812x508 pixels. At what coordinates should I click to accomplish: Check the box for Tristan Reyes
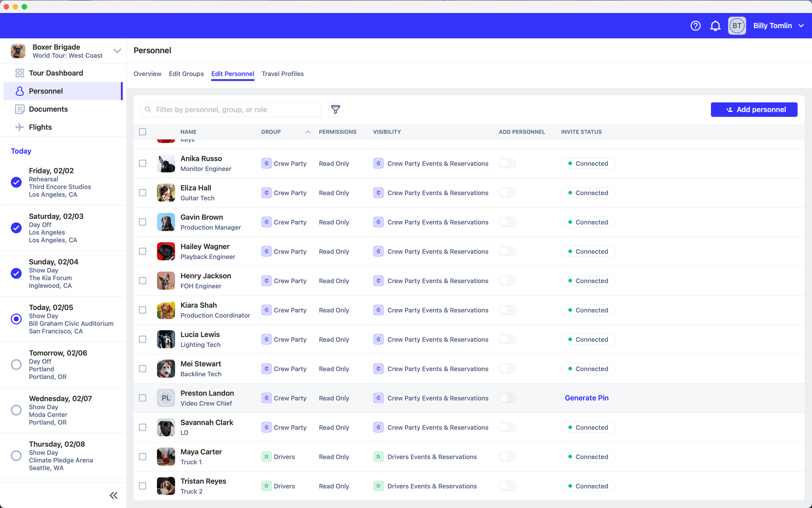click(143, 486)
